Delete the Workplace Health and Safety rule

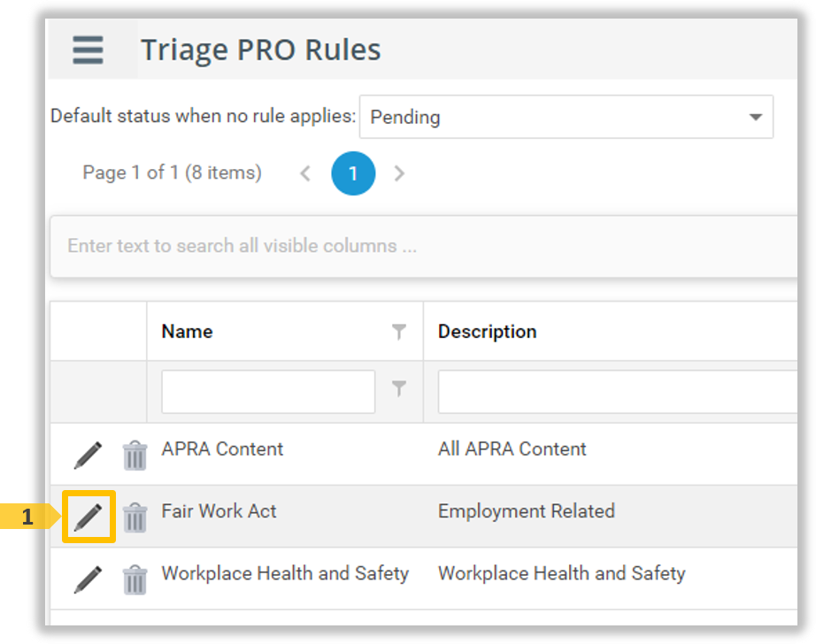[135, 579]
